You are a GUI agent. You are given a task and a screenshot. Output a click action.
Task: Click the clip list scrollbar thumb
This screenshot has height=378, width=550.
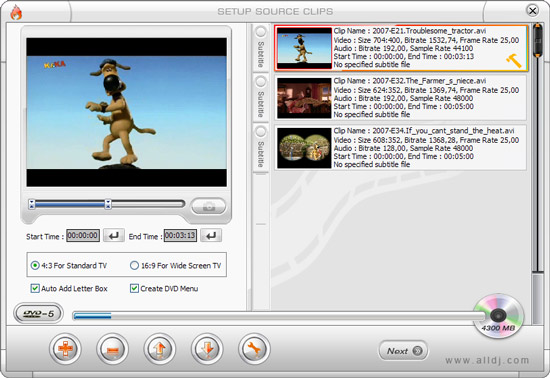click(537, 40)
